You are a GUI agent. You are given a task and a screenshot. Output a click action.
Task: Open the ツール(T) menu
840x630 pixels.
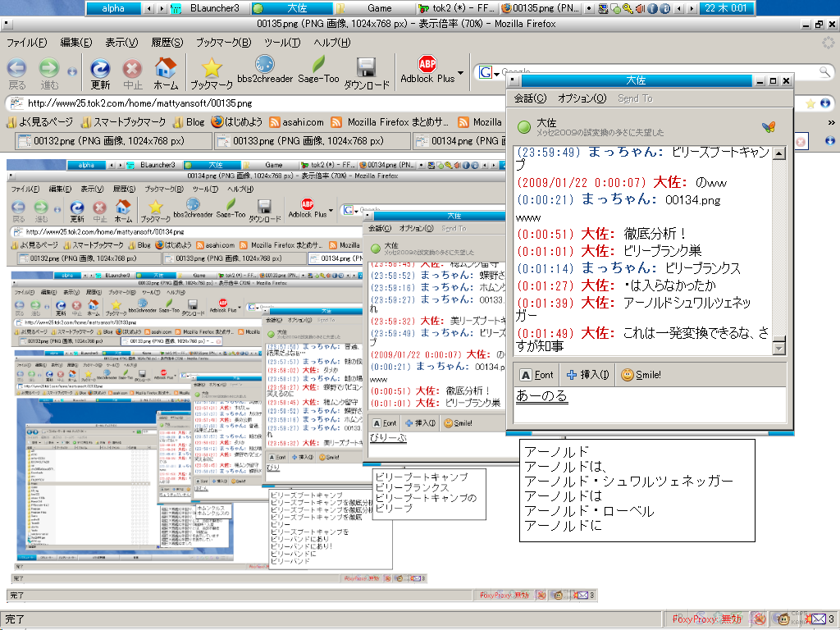point(282,43)
